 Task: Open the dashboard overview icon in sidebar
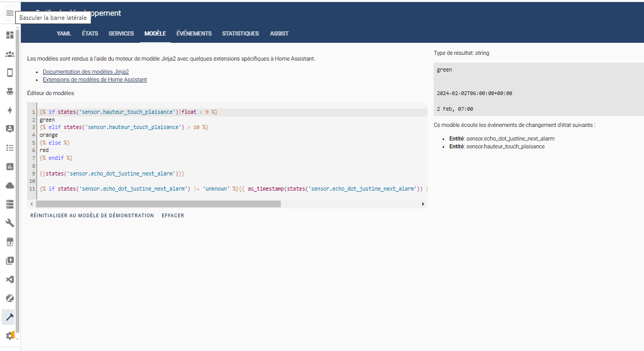tap(9, 35)
